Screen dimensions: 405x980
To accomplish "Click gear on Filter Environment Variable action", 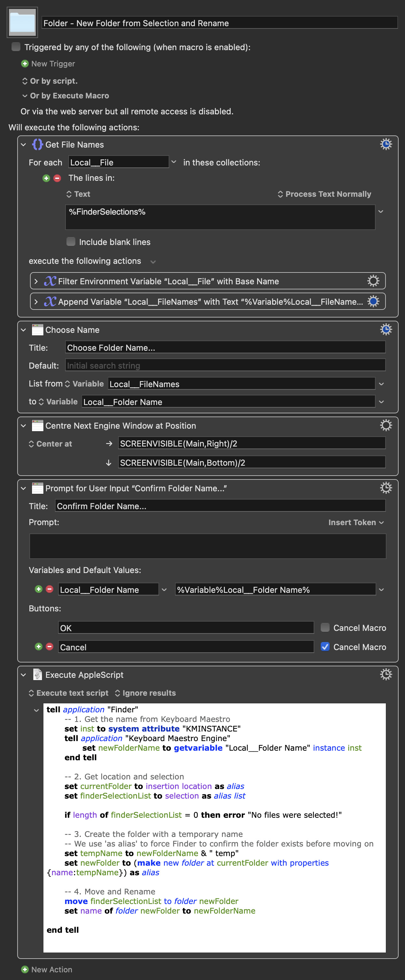I will (373, 281).
